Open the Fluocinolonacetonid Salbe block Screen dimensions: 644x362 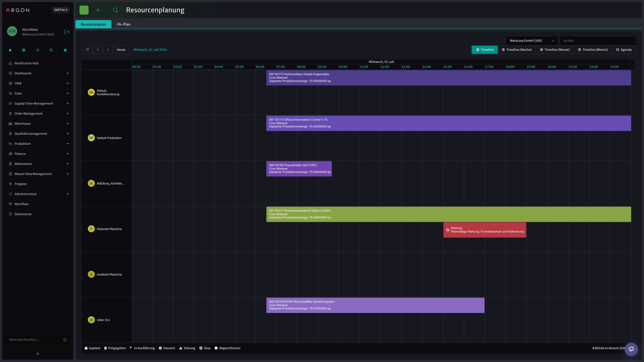tap(449, 214)
